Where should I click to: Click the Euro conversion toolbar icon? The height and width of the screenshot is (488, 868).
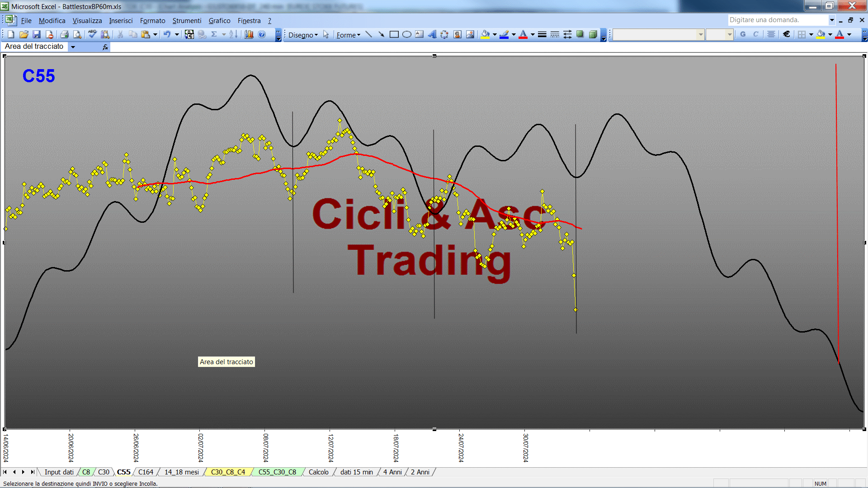[189, 34]
